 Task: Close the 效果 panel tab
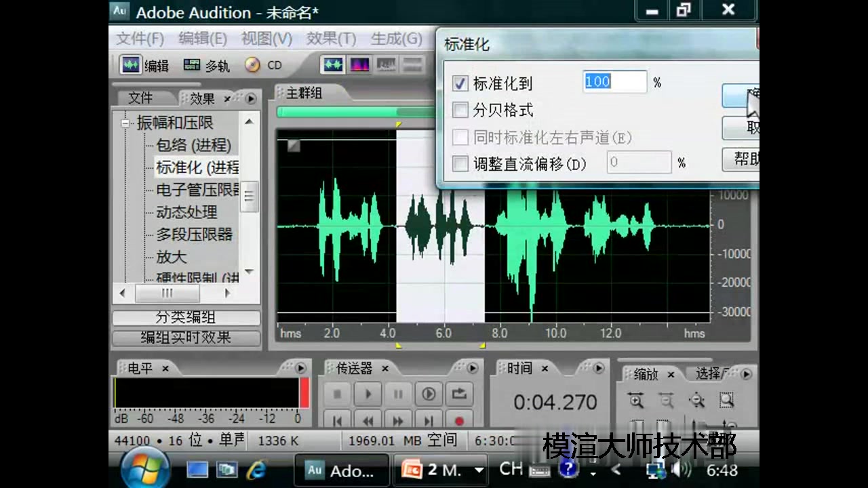pos(227,99)
